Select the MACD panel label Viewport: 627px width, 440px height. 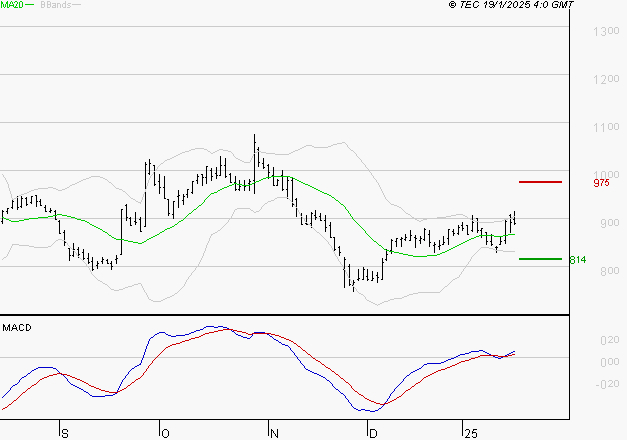click(x=16, y=328)
